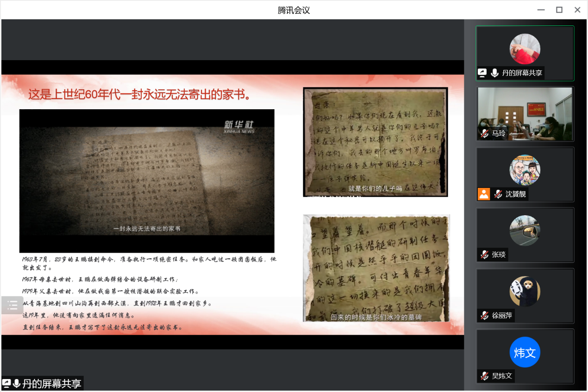Image resolution: width=588 pixels, height=392 pixels.
Task: Click the orange host icon beside 沈赟靓
Action: (484, 194)
